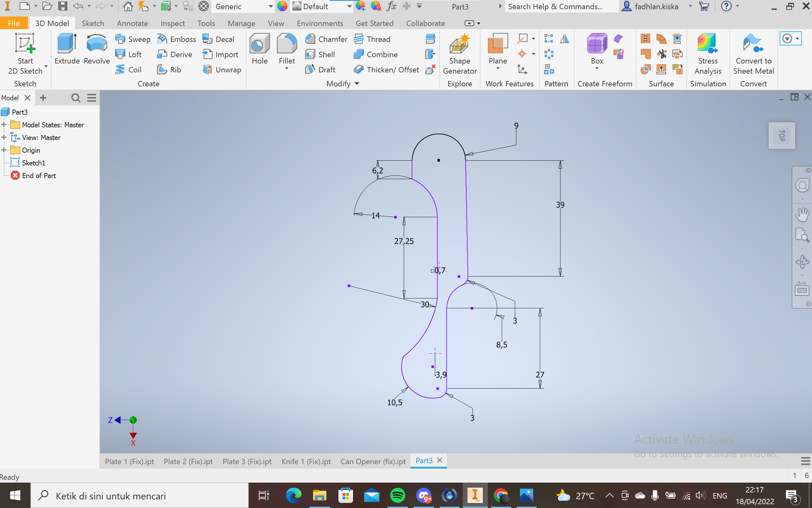Click the Pan hand navigation tool
The height and width of the screenshot is (508, 812).
(x=802, y=214)
